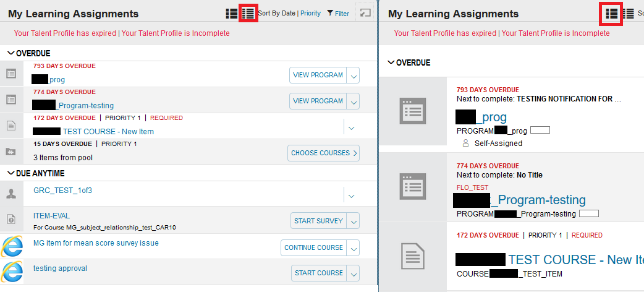
Task: Open 'Your Talent Profile is Incomplete' link, right panel
Action: coord(556,33)
